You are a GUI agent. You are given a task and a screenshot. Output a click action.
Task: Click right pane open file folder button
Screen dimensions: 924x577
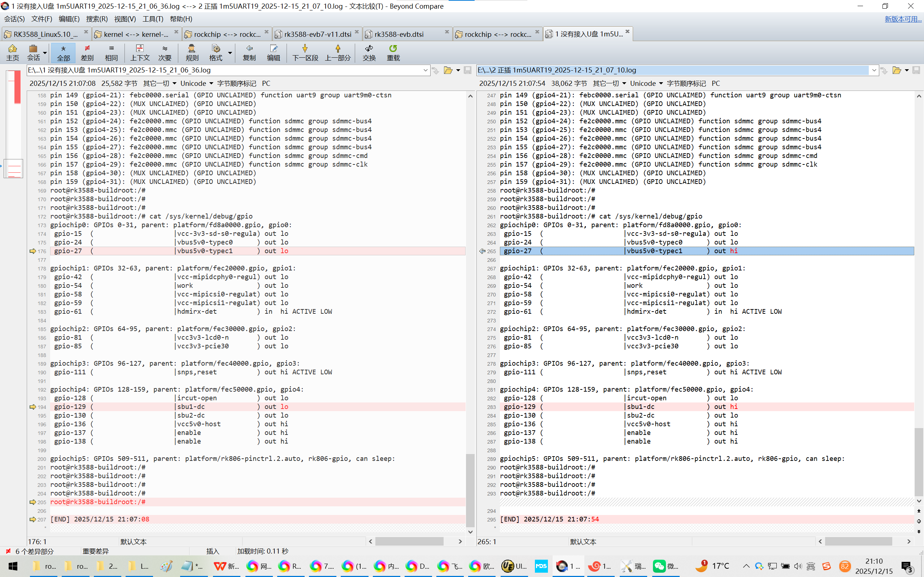point(896,70)
